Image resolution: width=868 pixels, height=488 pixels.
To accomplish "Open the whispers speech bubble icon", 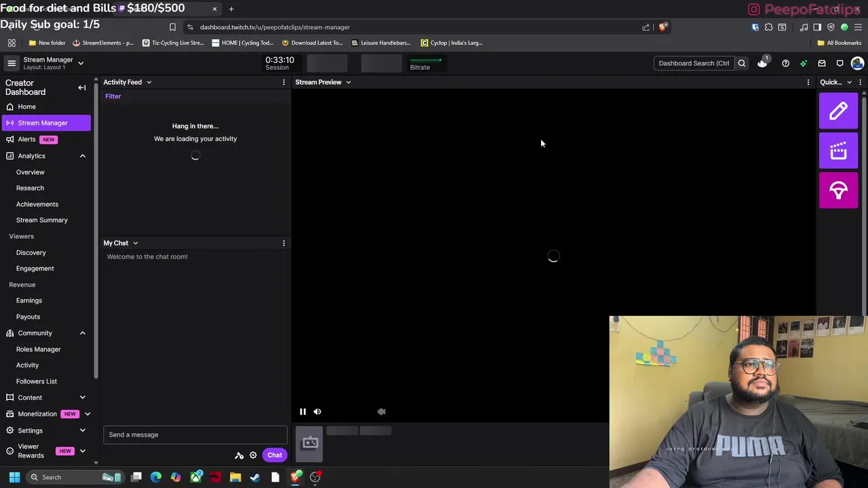I will pyautogui.click(x=840, y=63).
